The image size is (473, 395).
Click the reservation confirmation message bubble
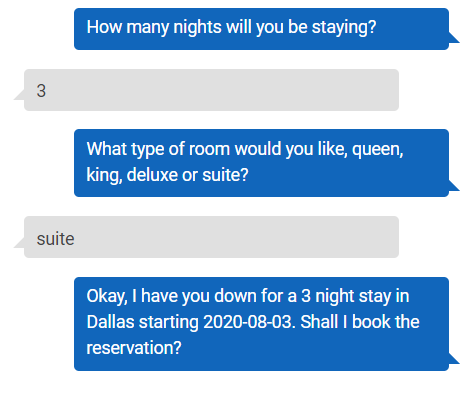[x=261, y=324]
